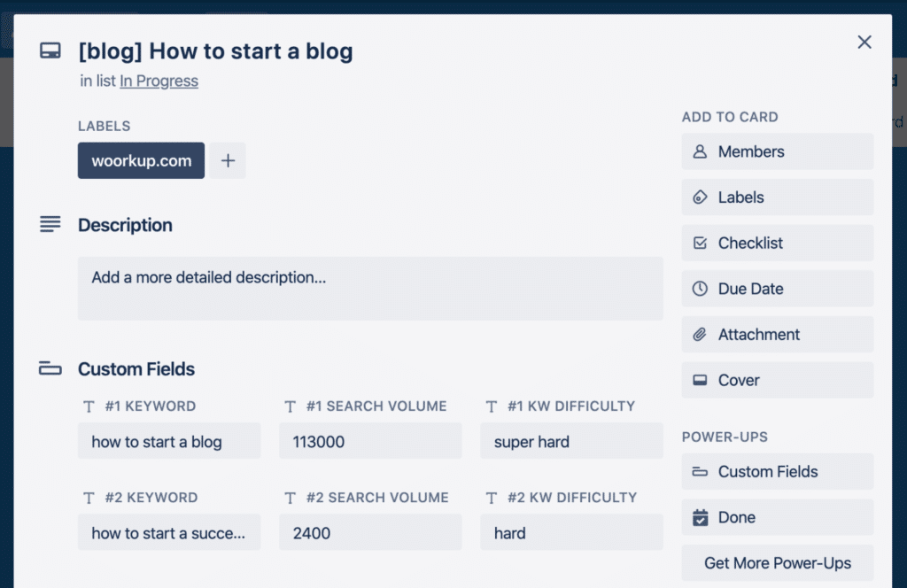Click the Done power-up calendar icon
The width and height of the screenshot is (907, 588).
701,517
